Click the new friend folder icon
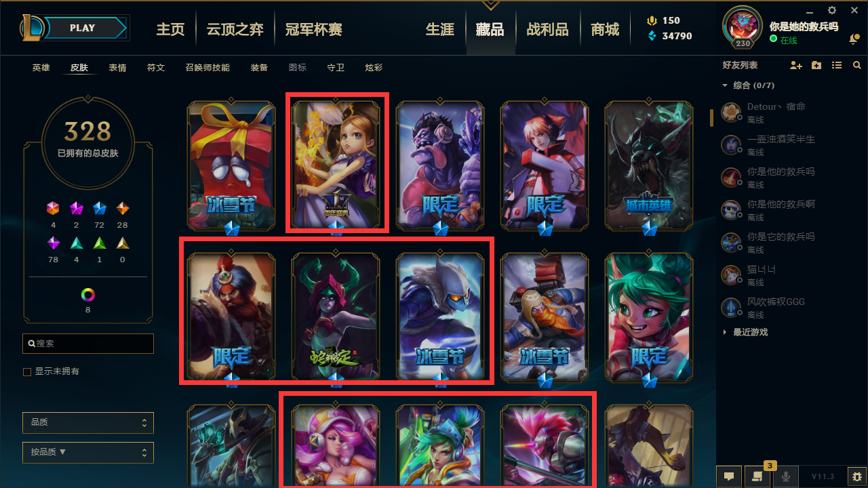The image size is (868, 488). [816, 66]
